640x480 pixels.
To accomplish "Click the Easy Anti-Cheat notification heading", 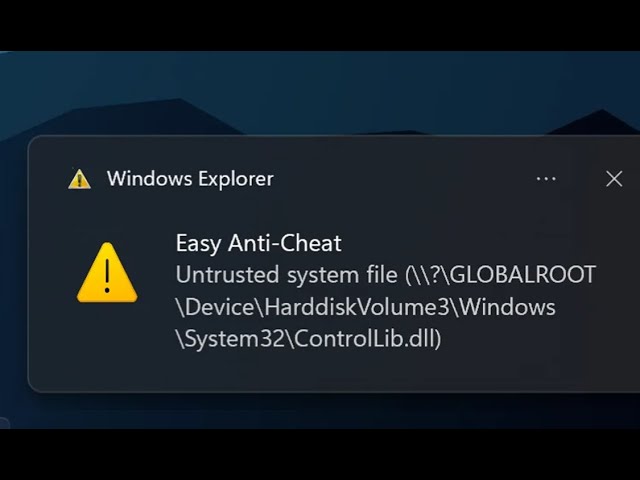I will click(258, 243).
